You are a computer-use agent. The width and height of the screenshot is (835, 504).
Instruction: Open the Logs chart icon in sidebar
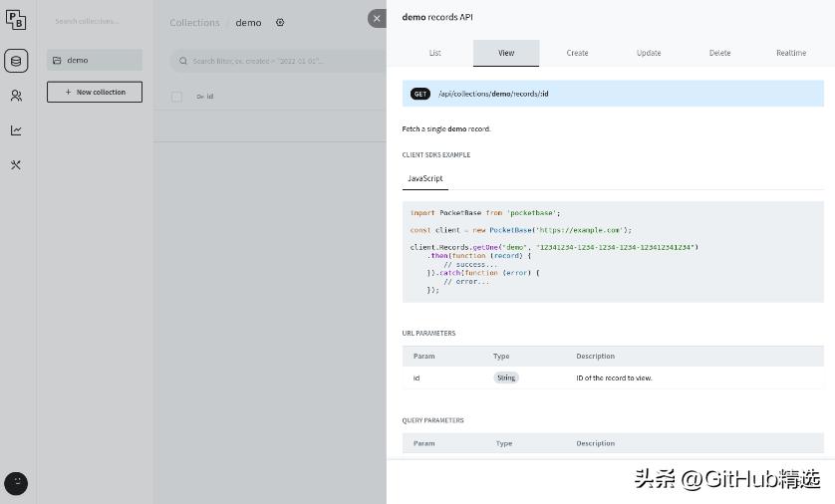pyautogui.click(x=16, y=130)
